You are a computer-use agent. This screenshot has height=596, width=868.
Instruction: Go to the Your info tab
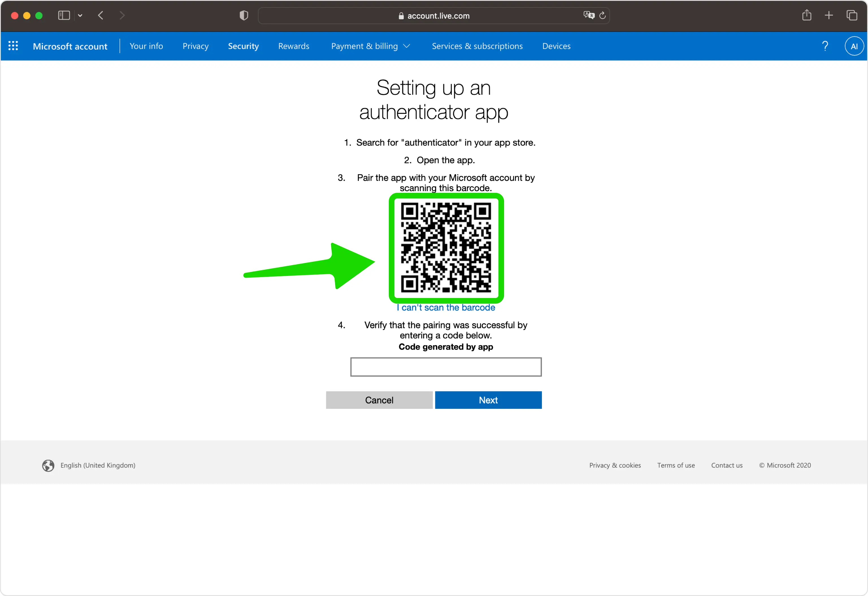point(146,46)
